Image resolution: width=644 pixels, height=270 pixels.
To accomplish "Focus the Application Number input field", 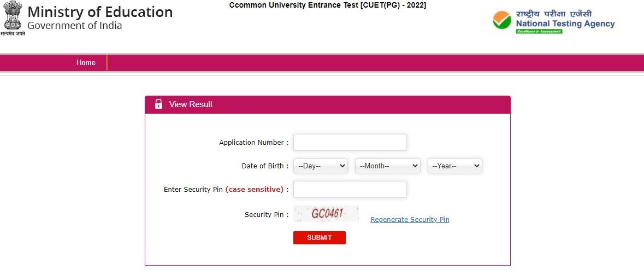I will (x=350, y=142).
